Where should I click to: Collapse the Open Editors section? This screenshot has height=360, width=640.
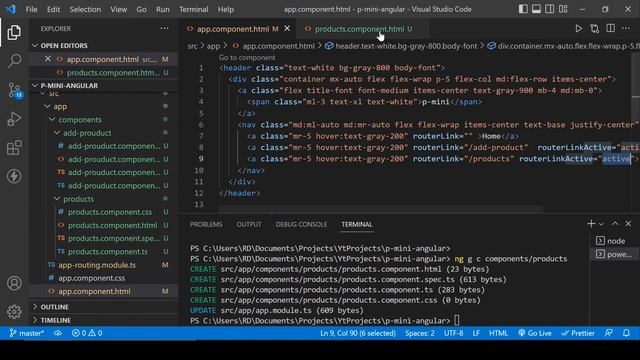(104, 45)
